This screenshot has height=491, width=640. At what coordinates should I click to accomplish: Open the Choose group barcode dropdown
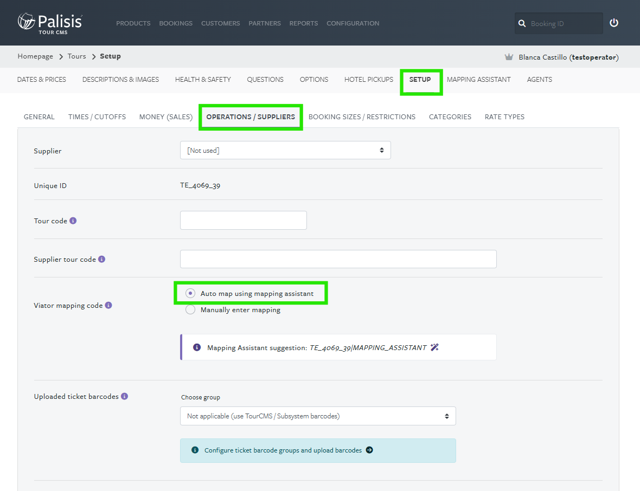[x=318, y=416]
